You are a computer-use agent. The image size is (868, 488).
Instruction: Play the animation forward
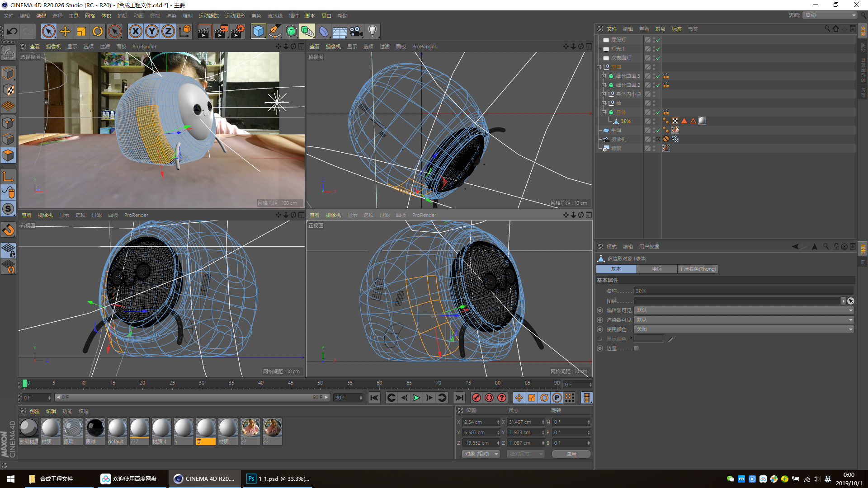click(416, 398)
